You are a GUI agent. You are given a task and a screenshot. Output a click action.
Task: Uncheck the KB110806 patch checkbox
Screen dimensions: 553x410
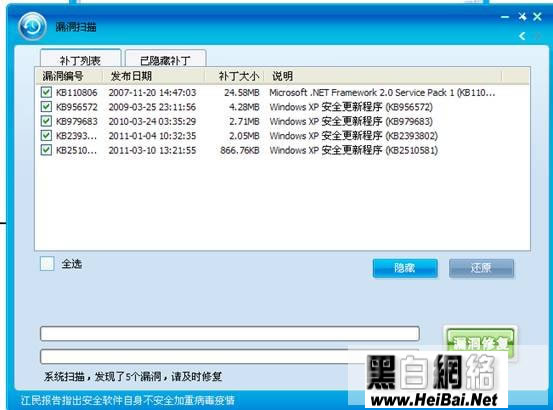(x=46, y=92)
